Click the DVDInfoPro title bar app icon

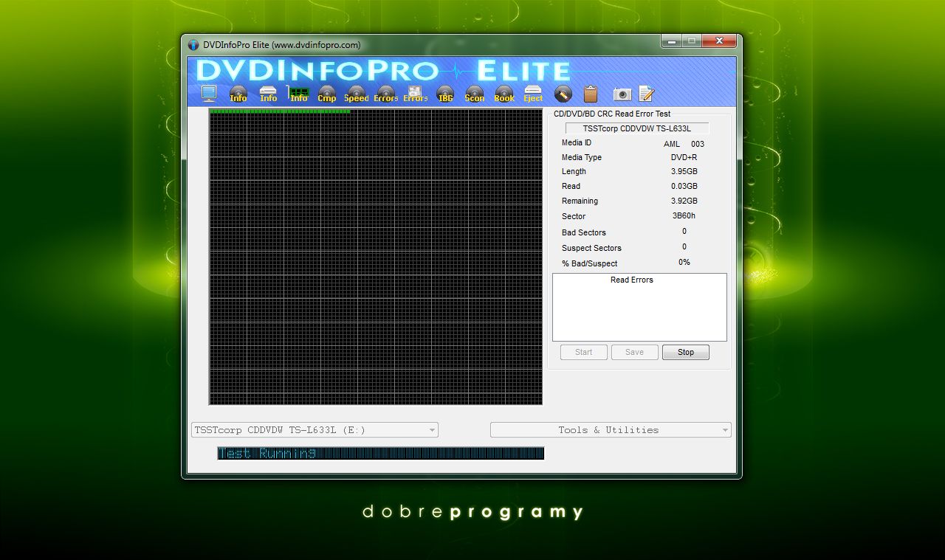coord(193,45)
